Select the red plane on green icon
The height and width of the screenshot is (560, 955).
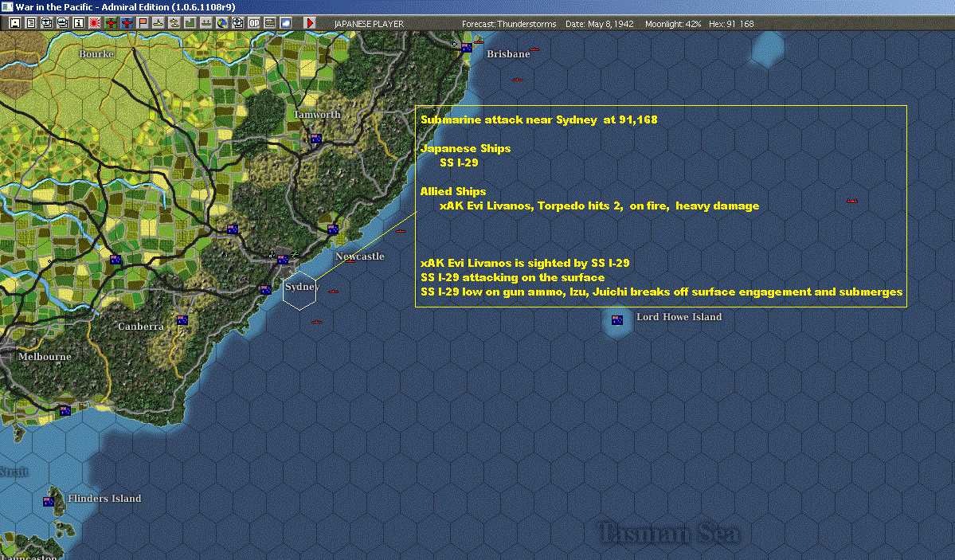click(x=111, y=23)
